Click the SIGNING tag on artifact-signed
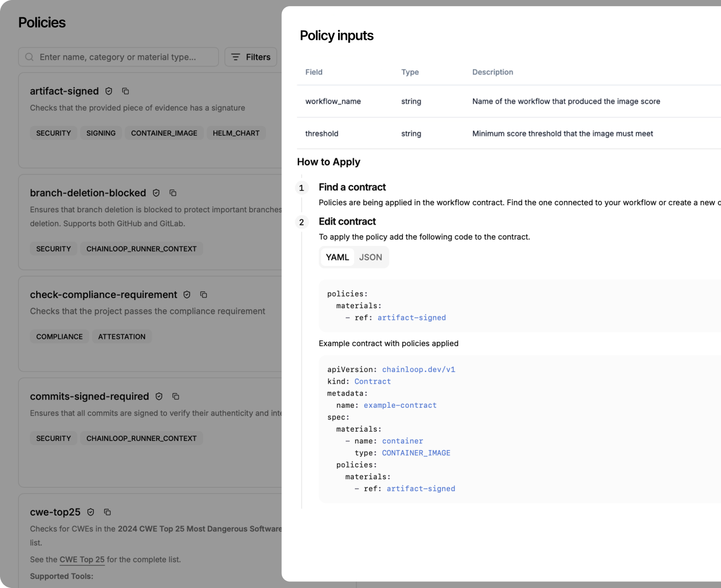 [101, 133]
